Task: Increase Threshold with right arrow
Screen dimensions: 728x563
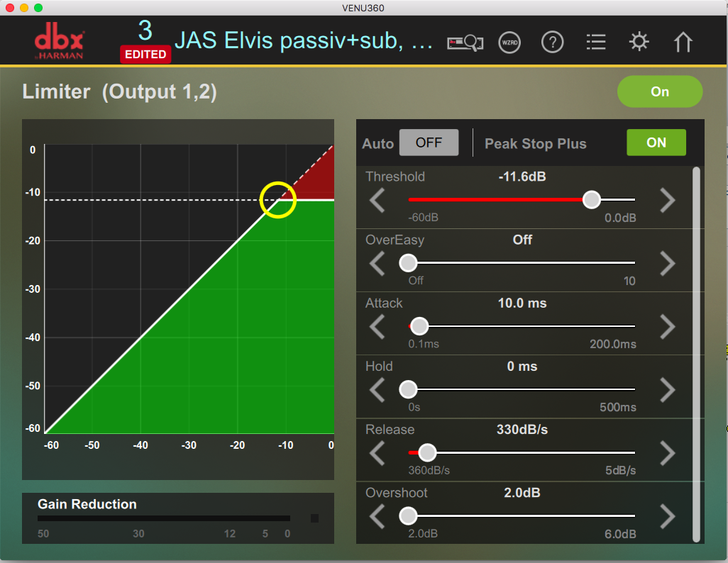Action: click(667, 201)
